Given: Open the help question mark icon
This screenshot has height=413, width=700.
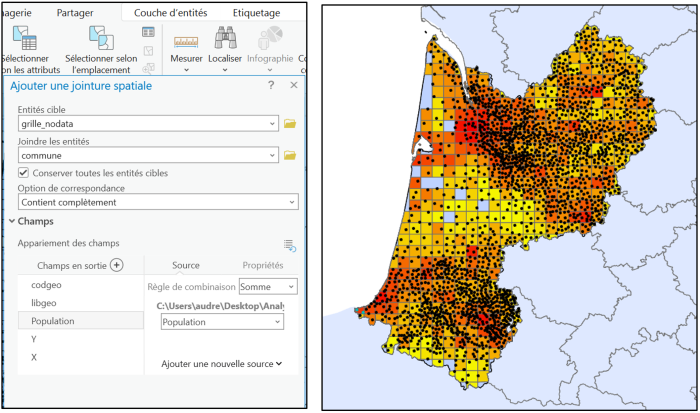Looking at the screenshot, I should pyautogui.click(x=271, y=86).
